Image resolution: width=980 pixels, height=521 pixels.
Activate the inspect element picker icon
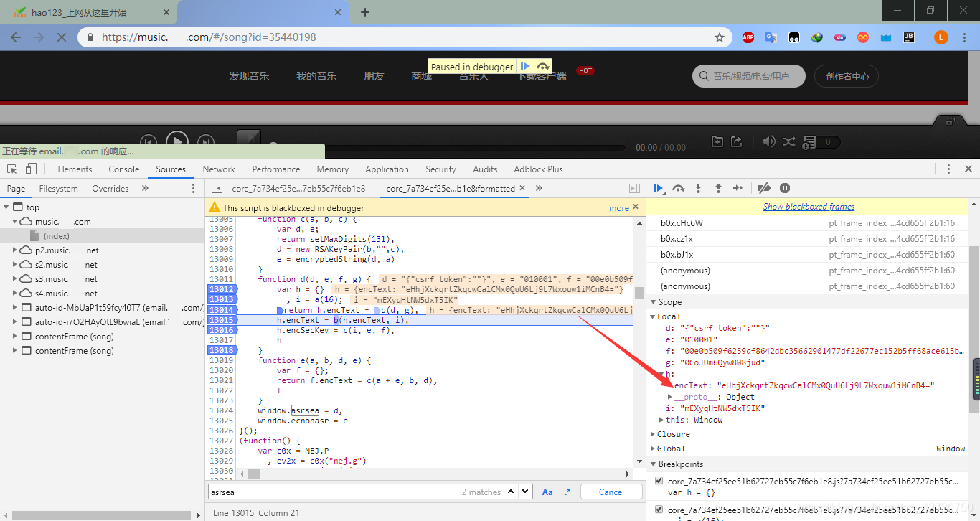click(x=12, y=169)
